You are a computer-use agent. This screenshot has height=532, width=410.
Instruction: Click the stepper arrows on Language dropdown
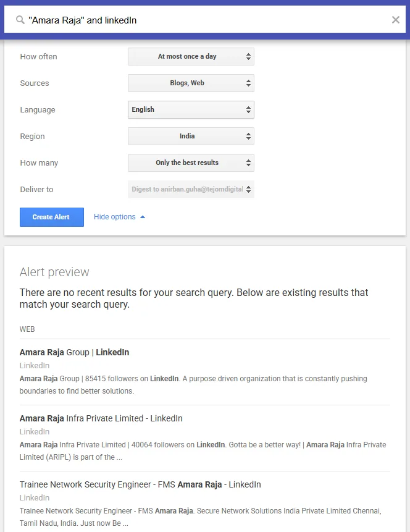(248, 109)
